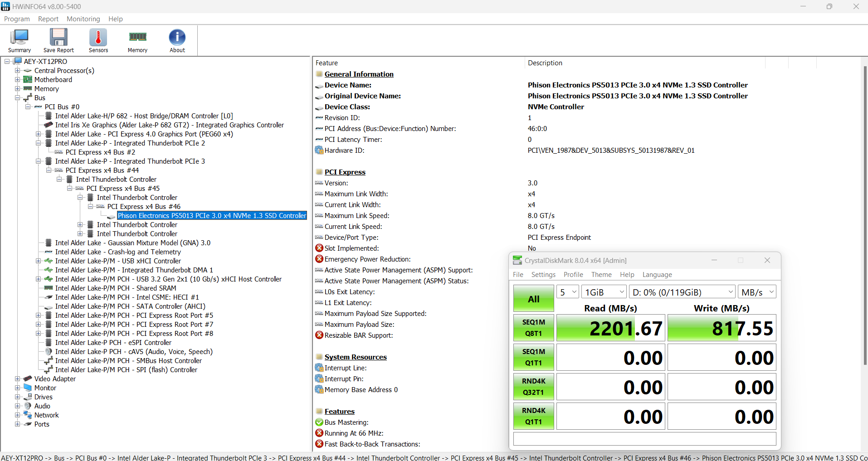868x461 pixels.
Task: Open CrystalDiskMark Language menu
Action: (657, 275)
